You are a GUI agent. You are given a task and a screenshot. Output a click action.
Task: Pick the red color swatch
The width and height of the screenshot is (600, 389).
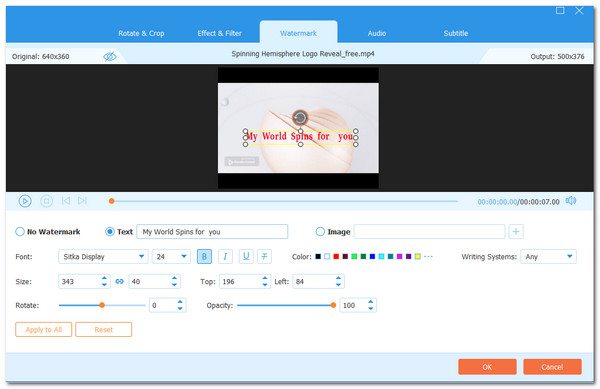point(336,256)
